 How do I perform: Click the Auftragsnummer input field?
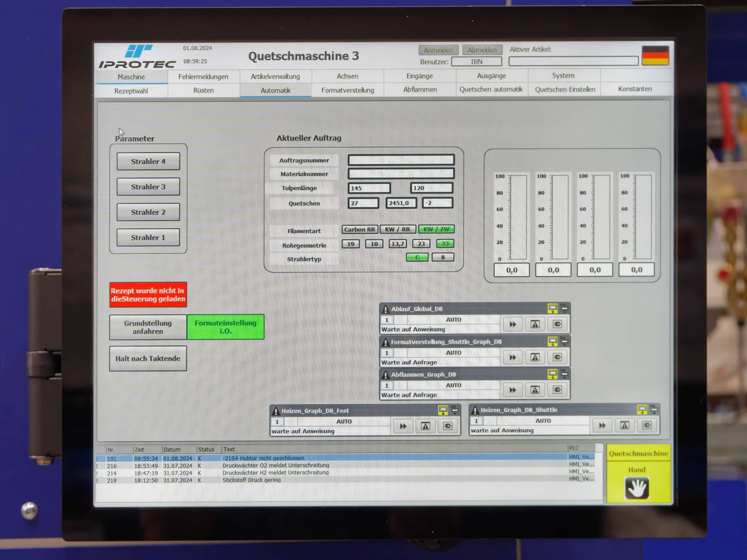(401, 160)
